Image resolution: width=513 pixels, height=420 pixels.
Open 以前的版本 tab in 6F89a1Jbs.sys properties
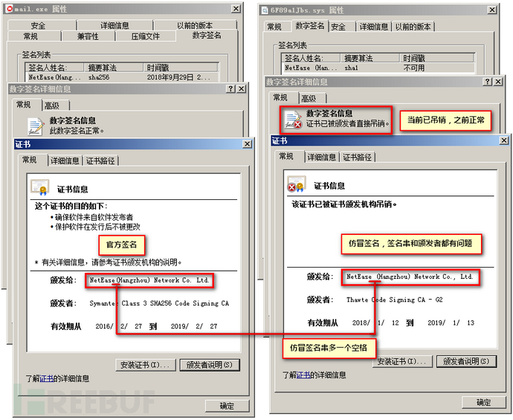(x=413, y=27)
